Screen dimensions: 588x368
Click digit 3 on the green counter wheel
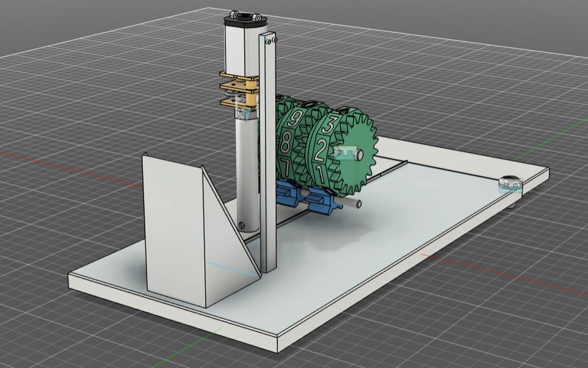click(328, 125)
